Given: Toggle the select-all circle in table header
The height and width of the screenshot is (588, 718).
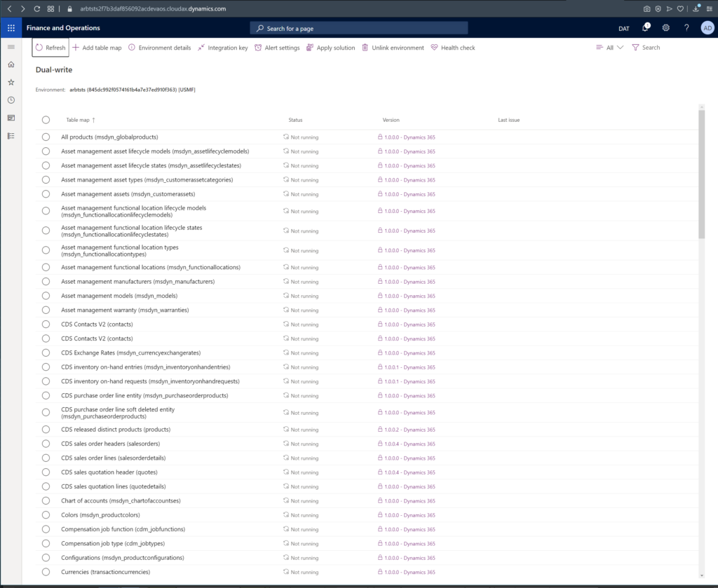Looking at the screenshot, I should pos(46,120).
